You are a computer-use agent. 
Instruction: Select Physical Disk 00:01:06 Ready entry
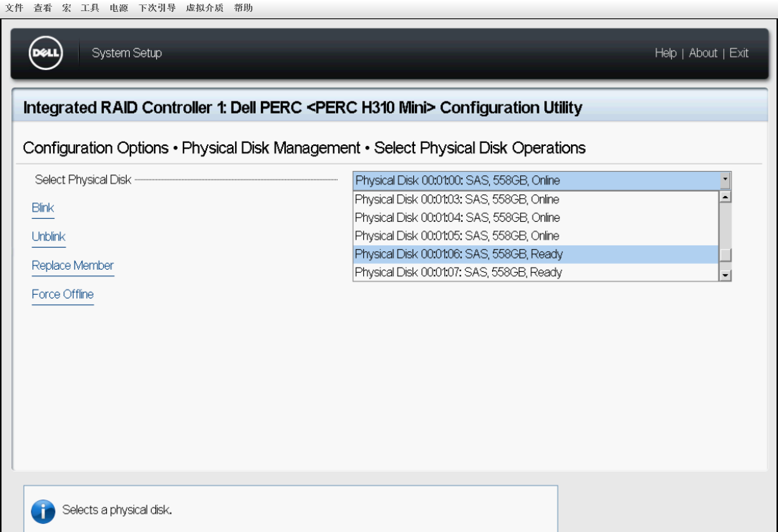click(x=458, y=254)
